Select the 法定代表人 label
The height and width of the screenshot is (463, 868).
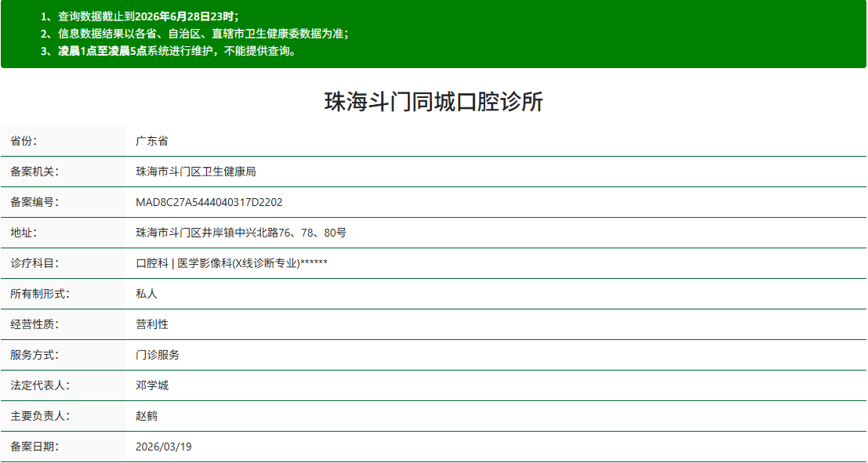40,385
